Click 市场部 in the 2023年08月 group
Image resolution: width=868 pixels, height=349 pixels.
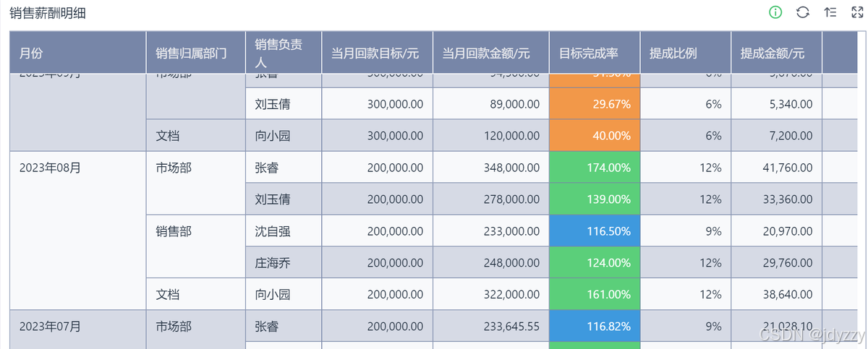click(196, 183)
